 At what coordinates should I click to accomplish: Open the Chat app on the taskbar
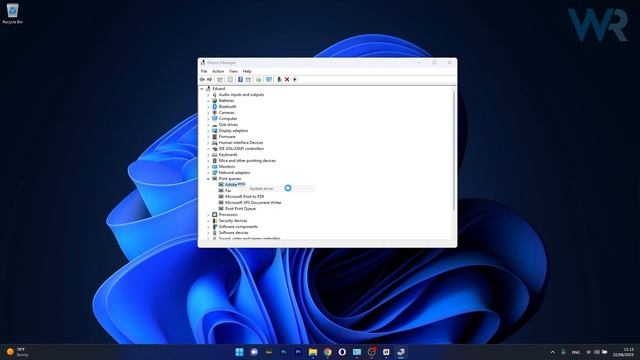[254, 352]
